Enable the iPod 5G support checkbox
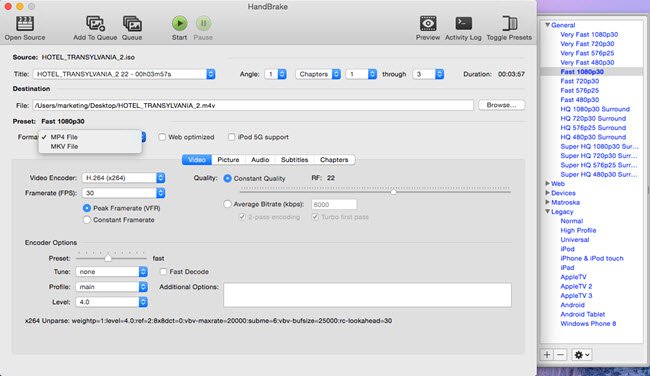 (x=231, y=137)
